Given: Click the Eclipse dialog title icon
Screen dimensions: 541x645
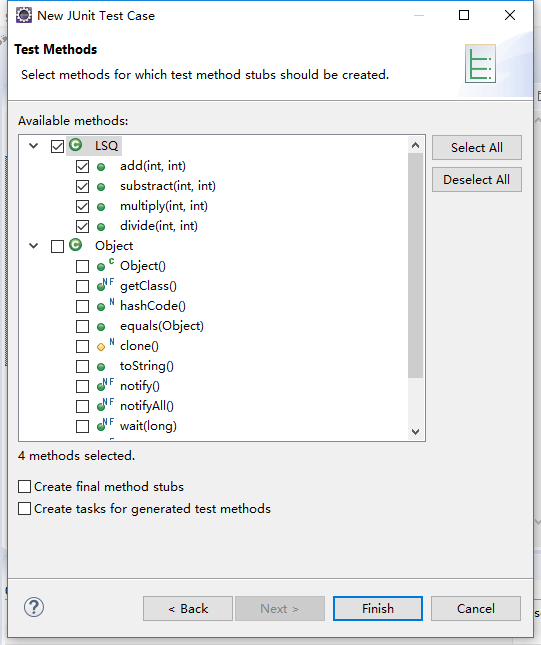Looking at the screenshot, I should point(23,15).
